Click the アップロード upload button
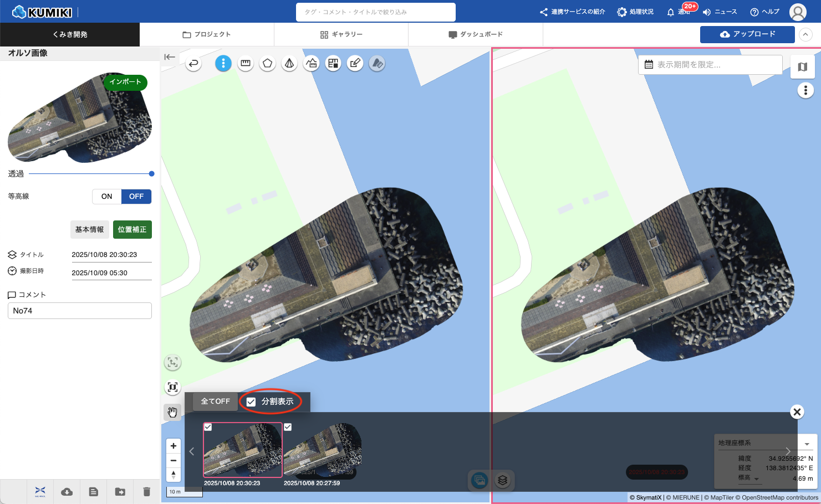 (747, 34)
